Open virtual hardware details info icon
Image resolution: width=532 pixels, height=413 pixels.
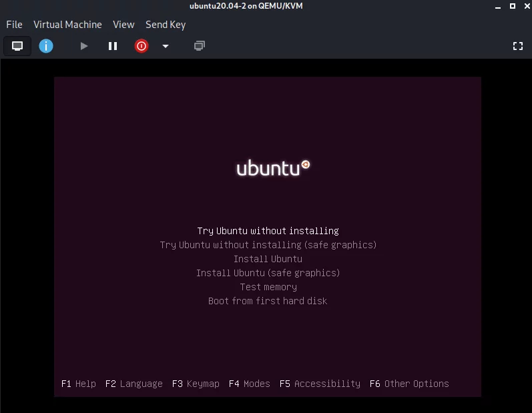pyautogui.click(x=46, y=46)
